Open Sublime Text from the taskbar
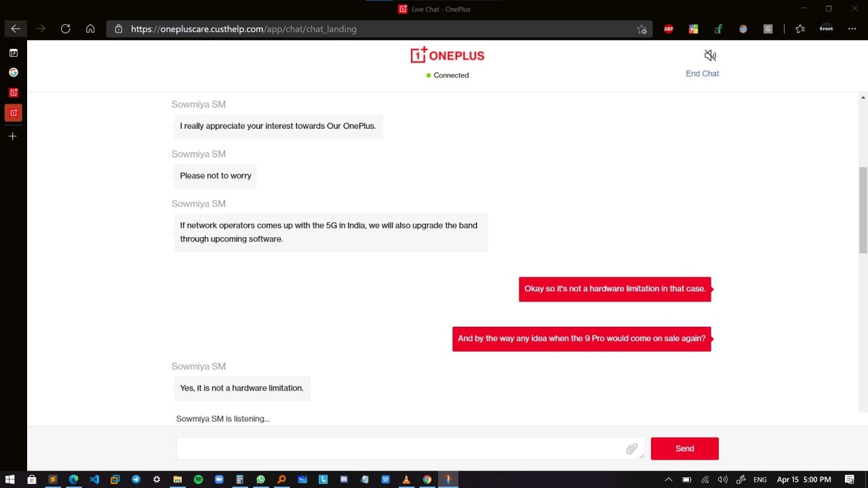The height and width of the screenshot is (488, 868). 53,479
